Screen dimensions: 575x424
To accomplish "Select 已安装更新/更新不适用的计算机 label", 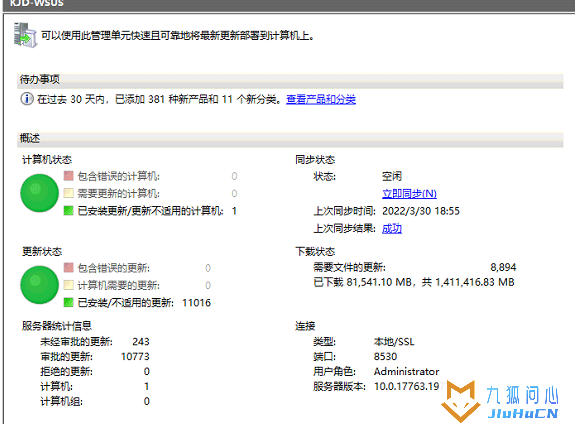I will (150, 211).
